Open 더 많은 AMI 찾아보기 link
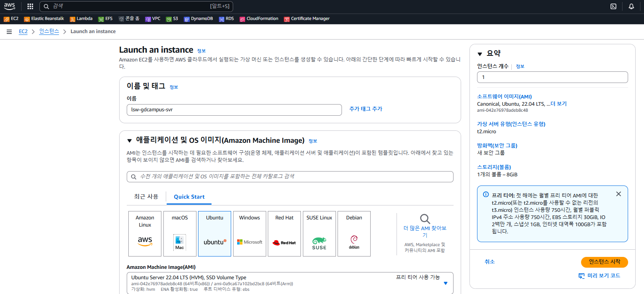The image size is (644, 294). click(x=425, y=232)
